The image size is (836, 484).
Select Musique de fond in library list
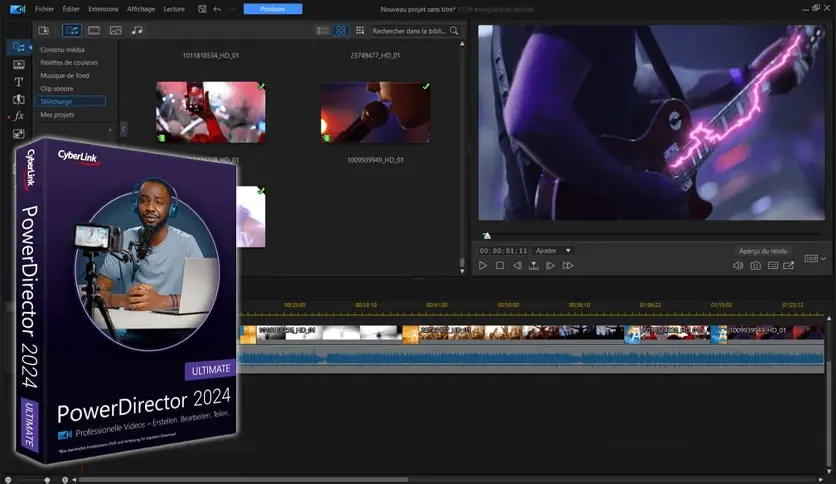coord(65,75)
